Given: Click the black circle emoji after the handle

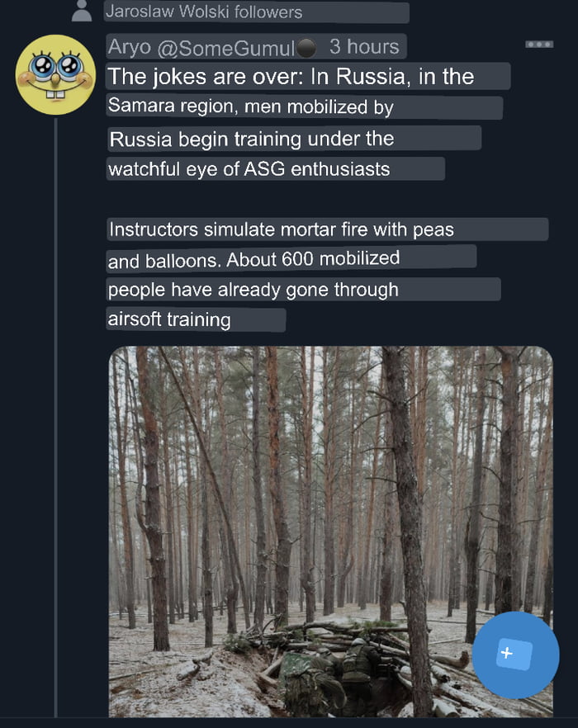Looking at the screenshot, I should (306, 47).
